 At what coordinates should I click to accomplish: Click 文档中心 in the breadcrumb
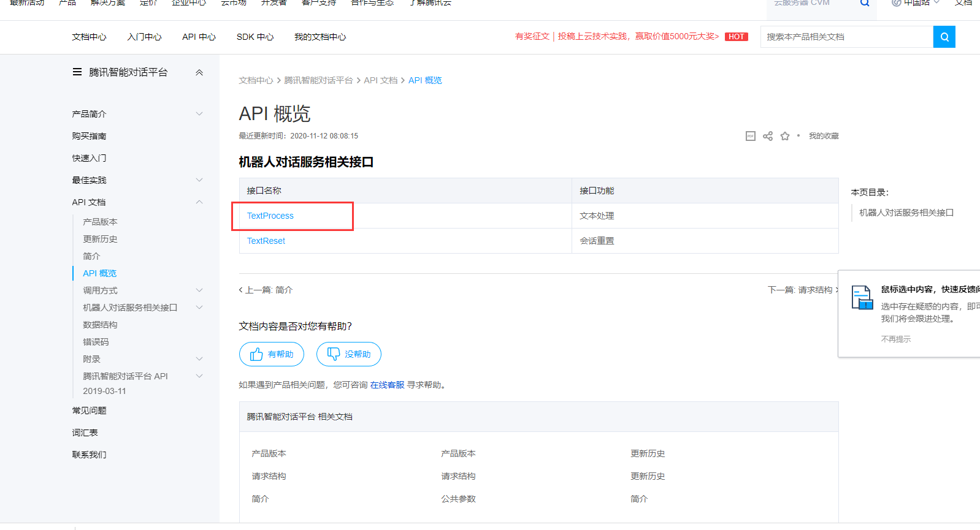(256, 80)
